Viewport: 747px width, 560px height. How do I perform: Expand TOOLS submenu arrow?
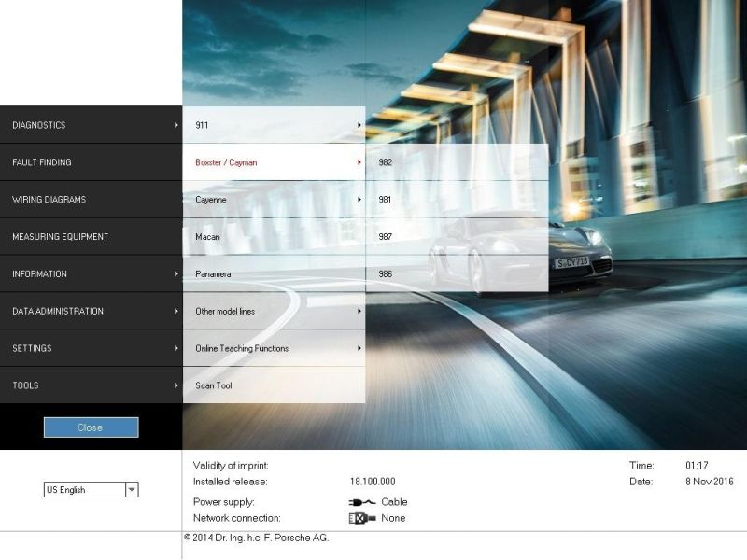click(176, 385)
